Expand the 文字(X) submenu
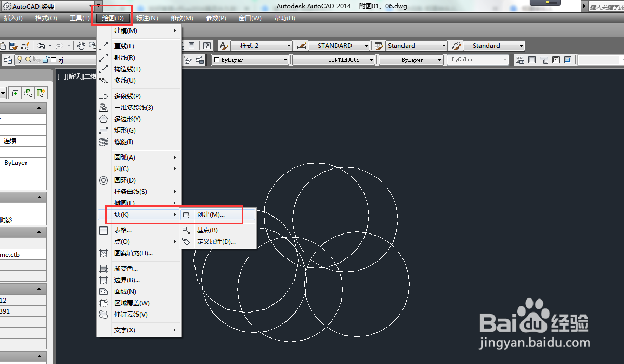The width and height of the screenshot is (624, 364). pyautogui.click(x=139, y=330)
